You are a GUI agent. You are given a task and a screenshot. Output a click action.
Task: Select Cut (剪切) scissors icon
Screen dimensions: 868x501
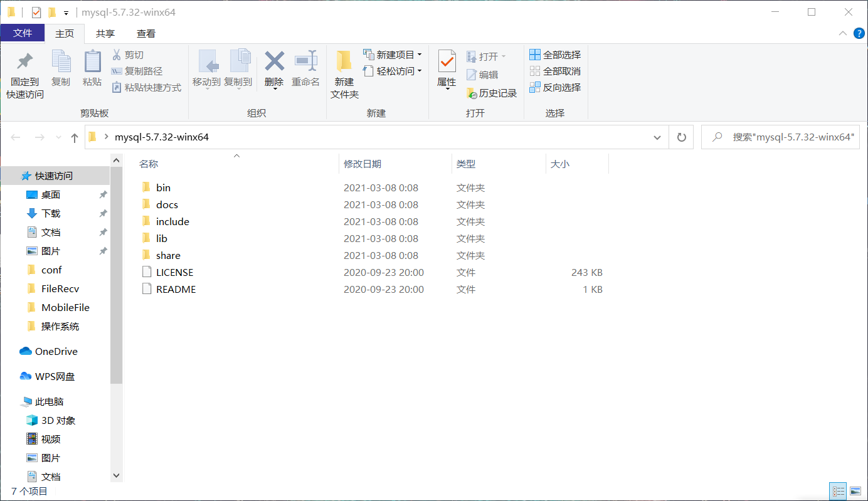pos(117,55)
